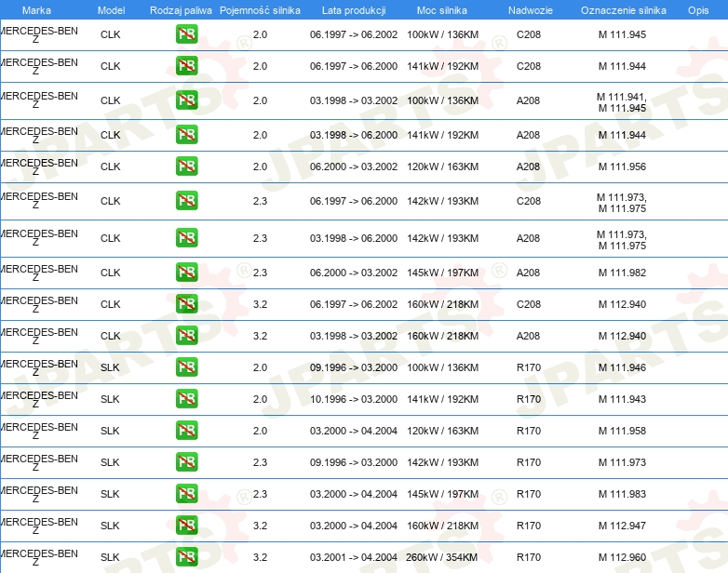
Task: Click the fuel icon in the CLK A208 136KM row
Action: pyautogui.click(x=186, y=100)
